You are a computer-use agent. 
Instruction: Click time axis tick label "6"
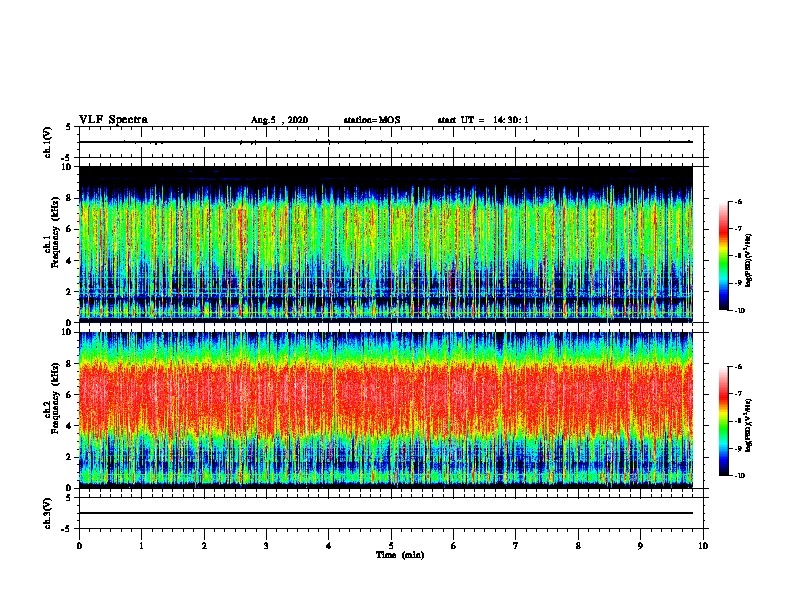[454, 546]
